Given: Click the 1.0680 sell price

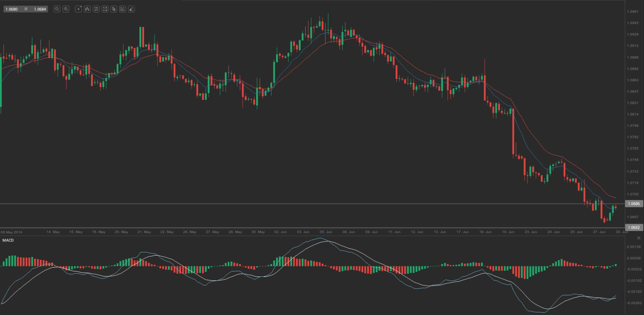Looking at the screenshot, I should coord(12,9).
